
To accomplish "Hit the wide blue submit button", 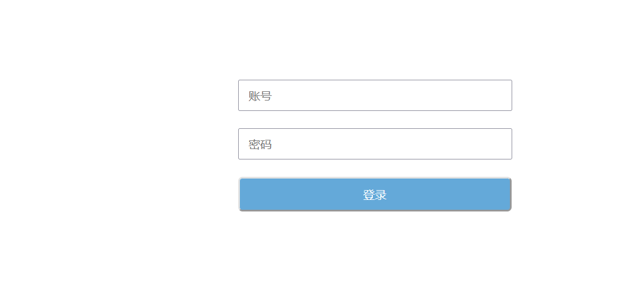I will [375, 195].
